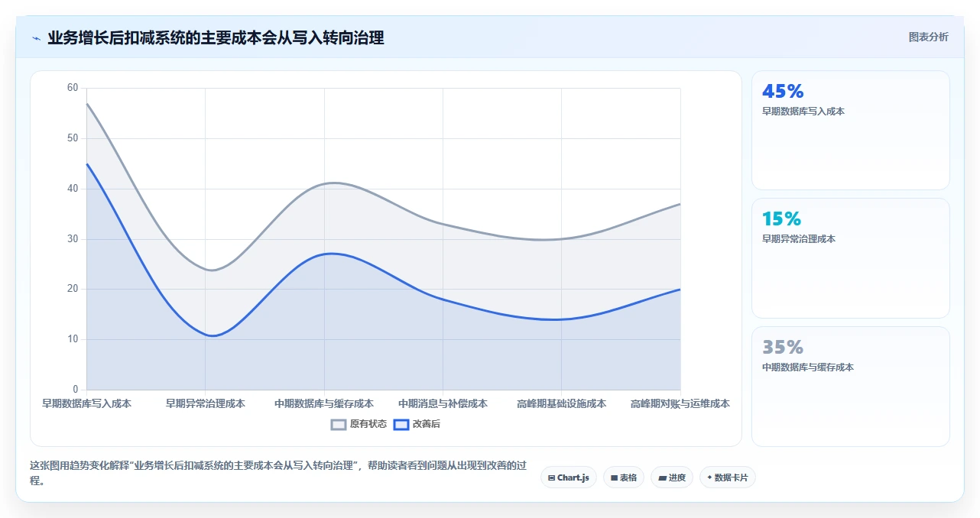980x518 pixels.
Task: Click x-axis label 高峰期基础设施成本
Action: 562,403
